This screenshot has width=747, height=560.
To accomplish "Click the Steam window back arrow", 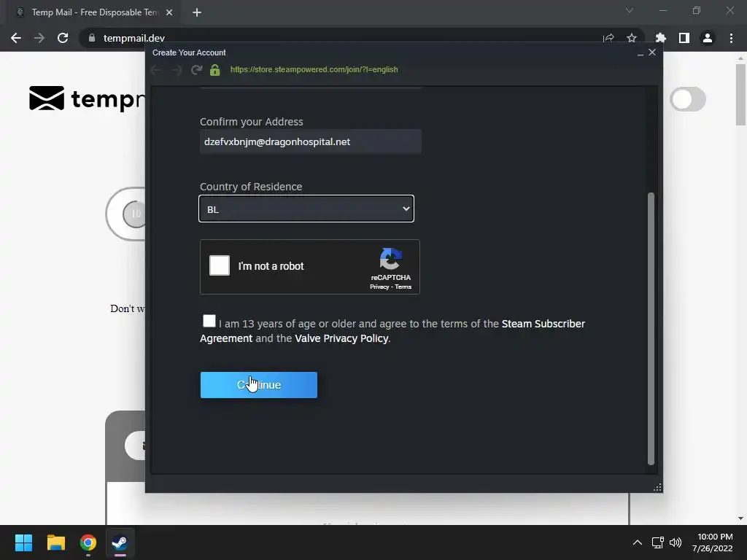I will pyautogui.click(x=156, y=70).
